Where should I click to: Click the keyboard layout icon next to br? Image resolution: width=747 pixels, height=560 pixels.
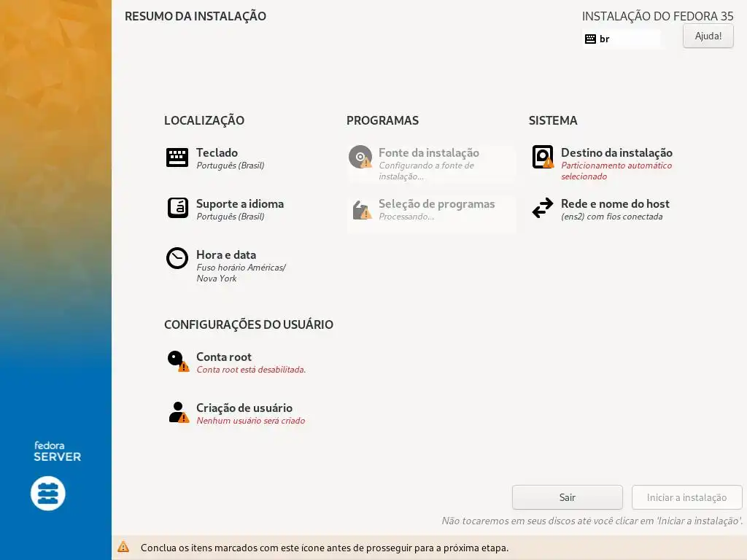click(590, 39)
